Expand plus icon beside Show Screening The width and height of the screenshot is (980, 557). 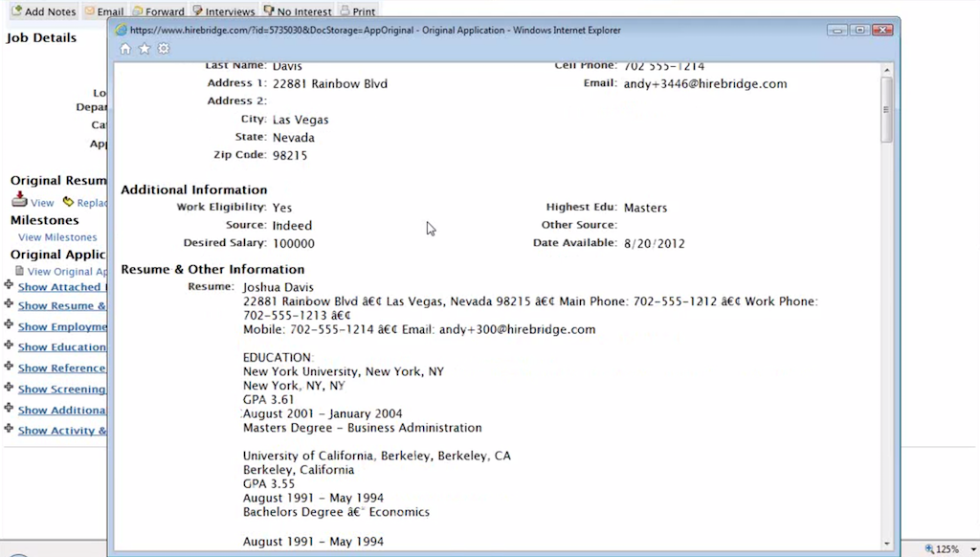9,387
